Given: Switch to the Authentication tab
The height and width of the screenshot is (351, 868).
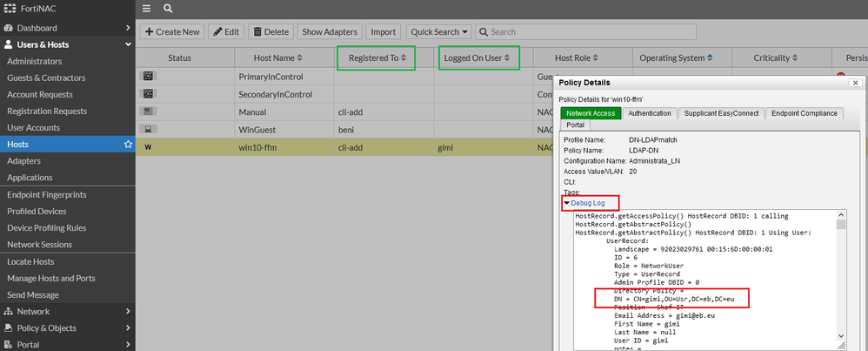Looking at the screenshot, I should [x=649, y=113].
